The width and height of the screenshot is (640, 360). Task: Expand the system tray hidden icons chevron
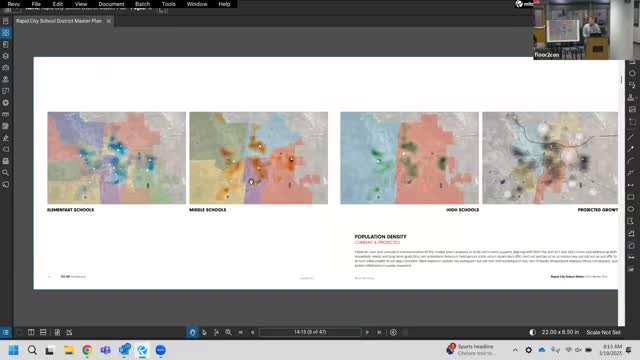coord(515,350)
